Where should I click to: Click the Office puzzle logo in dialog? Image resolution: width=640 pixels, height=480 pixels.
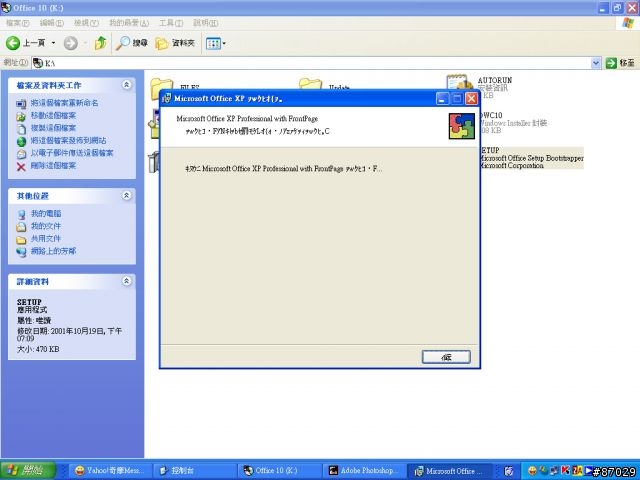click(462, 126)
